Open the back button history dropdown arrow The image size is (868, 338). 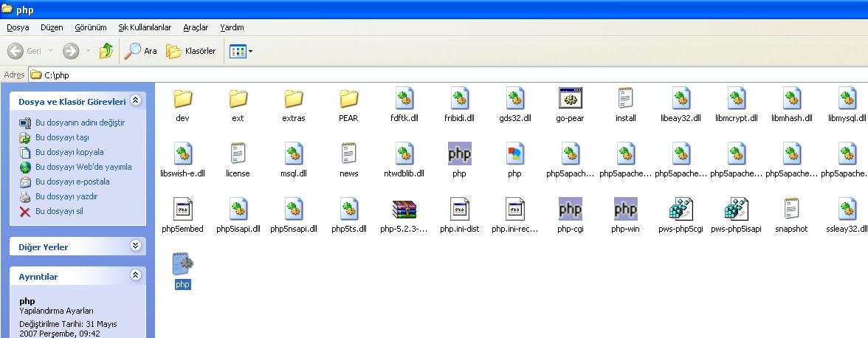pos(50,51)
